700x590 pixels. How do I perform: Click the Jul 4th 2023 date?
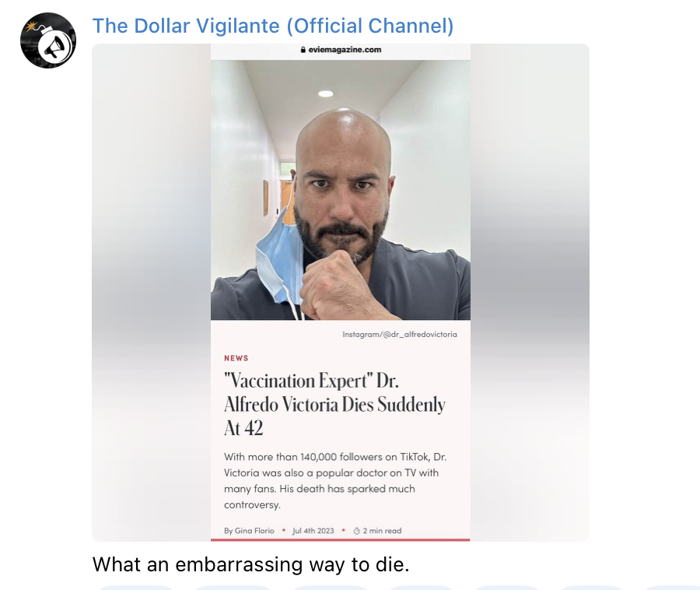point(313,531)
